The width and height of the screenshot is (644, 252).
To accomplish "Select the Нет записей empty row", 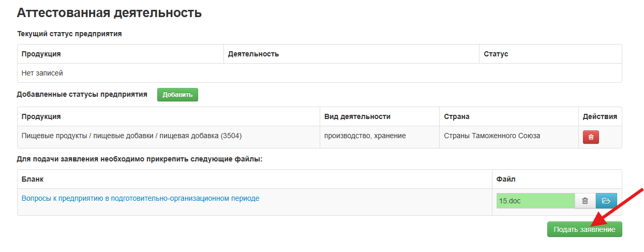I will pyautogui.click(x=42, y=73).
